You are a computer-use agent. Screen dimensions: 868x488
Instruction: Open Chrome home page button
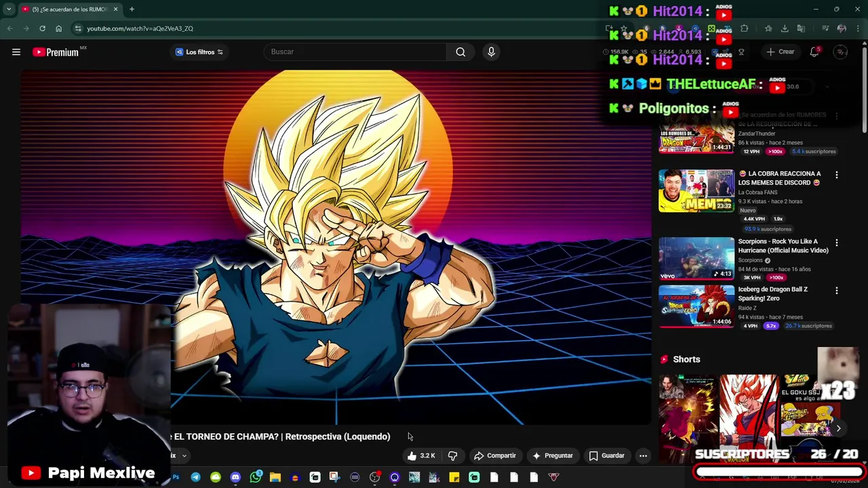[58, 28]
